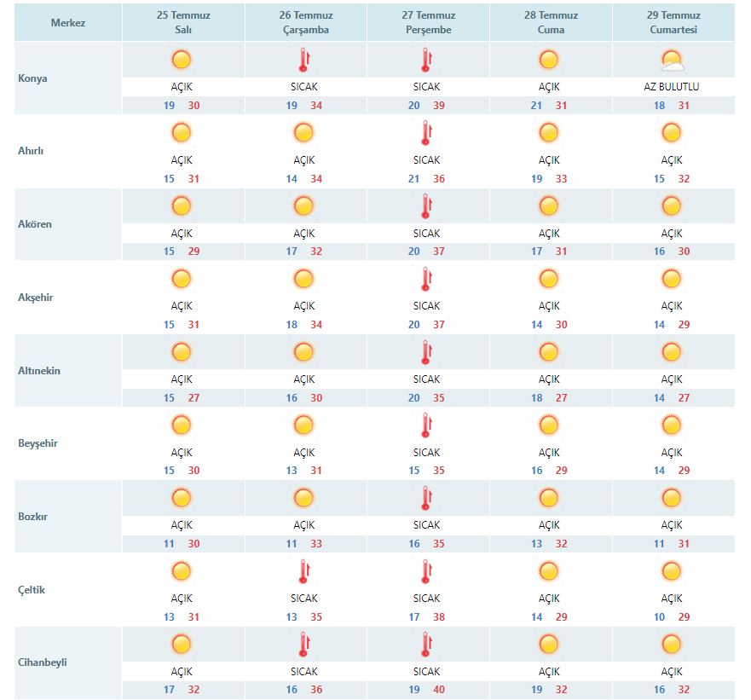Open the Cihanbeyli district label
Viewport: 751px width, 700px height.
pyautogui.click(x=43, y=662)
